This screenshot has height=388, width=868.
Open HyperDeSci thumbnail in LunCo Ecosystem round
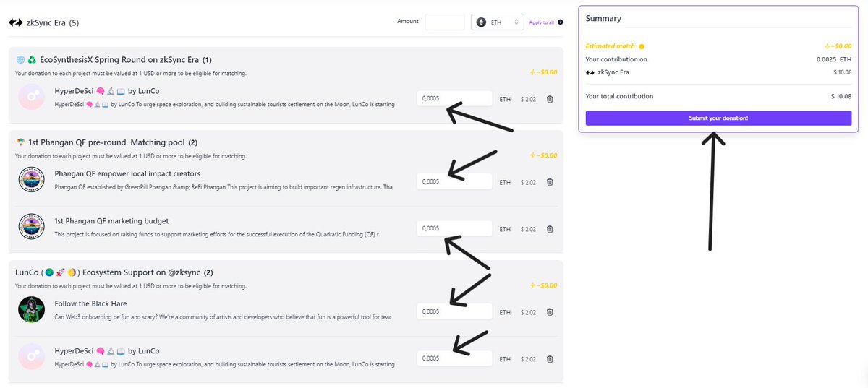pos(31,357)
